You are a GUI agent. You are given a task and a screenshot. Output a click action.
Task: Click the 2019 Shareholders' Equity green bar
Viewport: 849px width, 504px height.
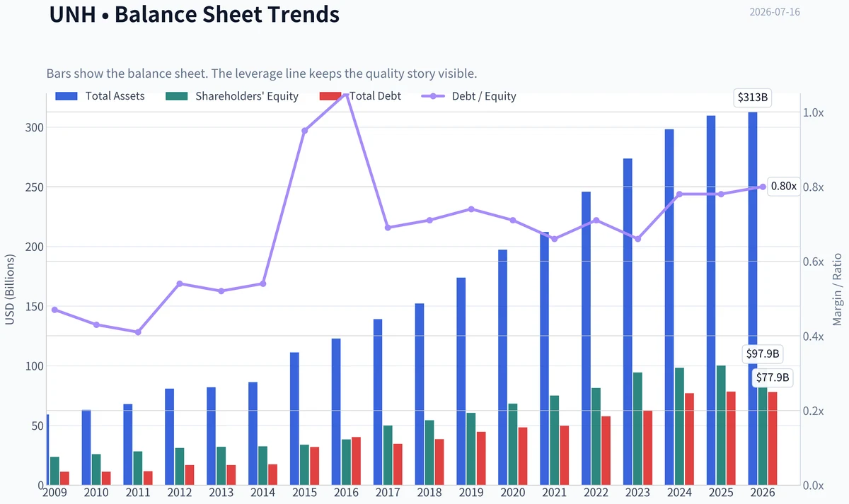click(471, 450)
